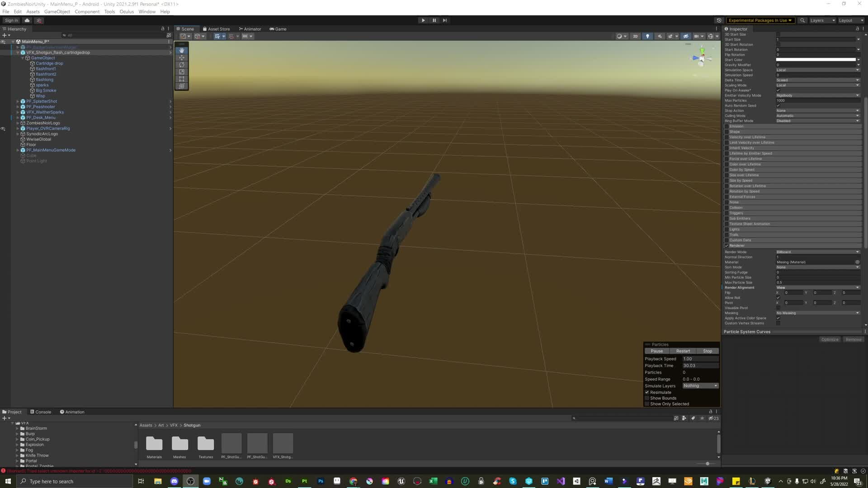Select the Move tool
Viewport: 868px width, 488px height.
(x=181, y=57)
